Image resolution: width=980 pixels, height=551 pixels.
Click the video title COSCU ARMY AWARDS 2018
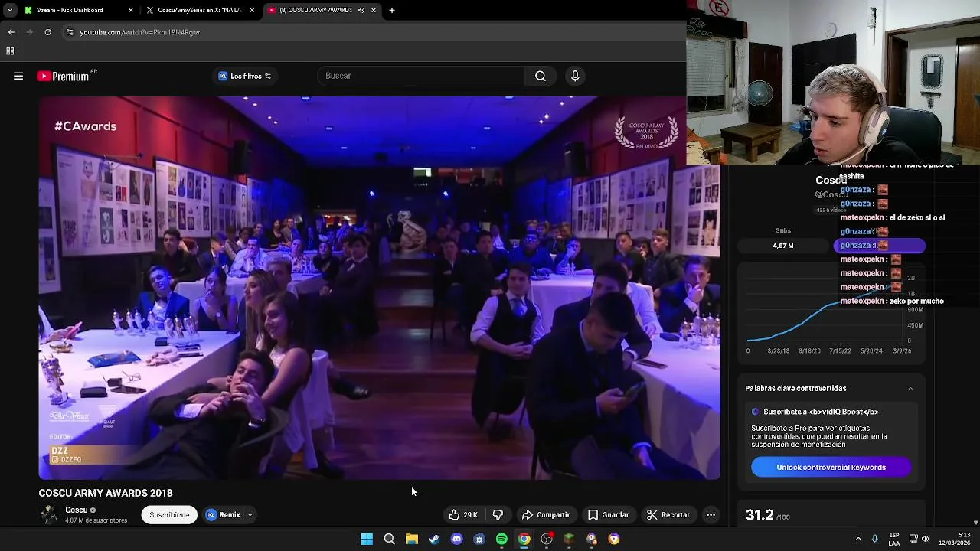(x=106, y=493)
